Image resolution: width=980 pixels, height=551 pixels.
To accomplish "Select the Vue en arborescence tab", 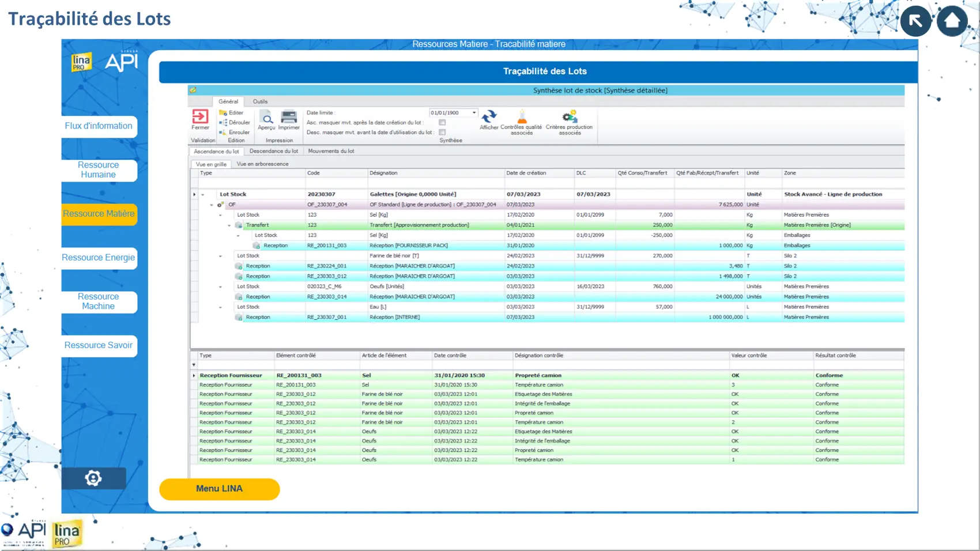I will coord(262,164).
